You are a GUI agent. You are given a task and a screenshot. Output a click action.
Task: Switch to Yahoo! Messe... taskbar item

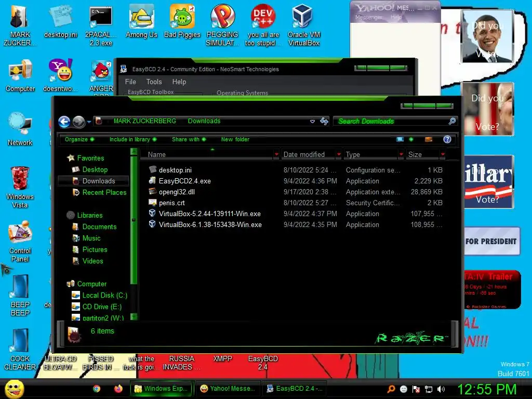[228, 389]
